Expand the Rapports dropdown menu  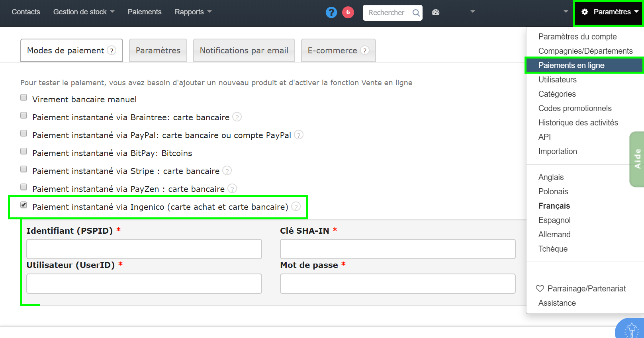(x=193, y=12)
